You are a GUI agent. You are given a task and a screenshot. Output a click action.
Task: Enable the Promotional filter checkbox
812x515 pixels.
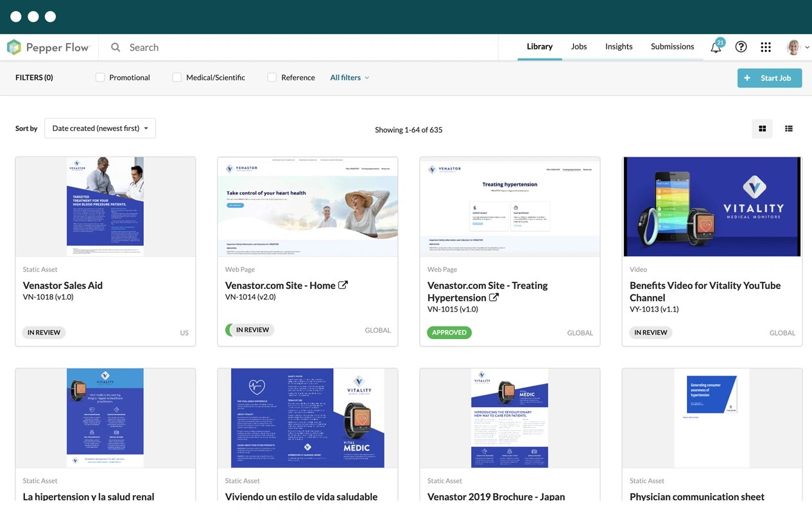click(100, 78)
